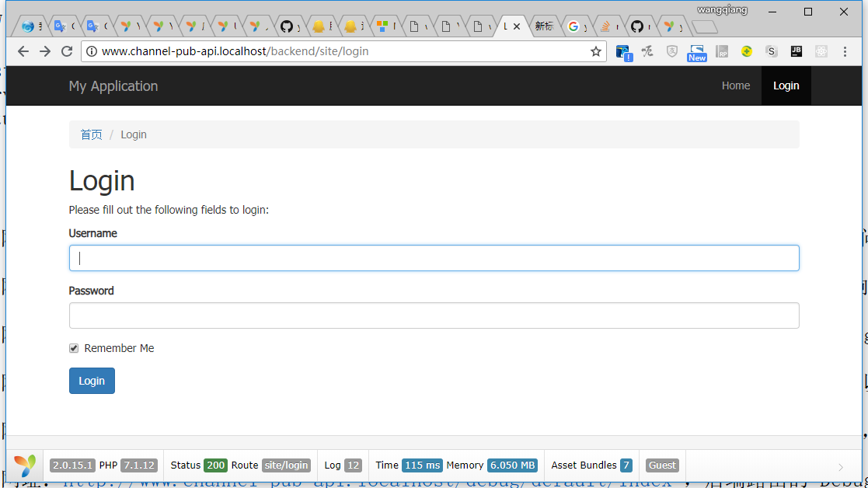Open the calligraphy-style extension icon

(647, 51)
